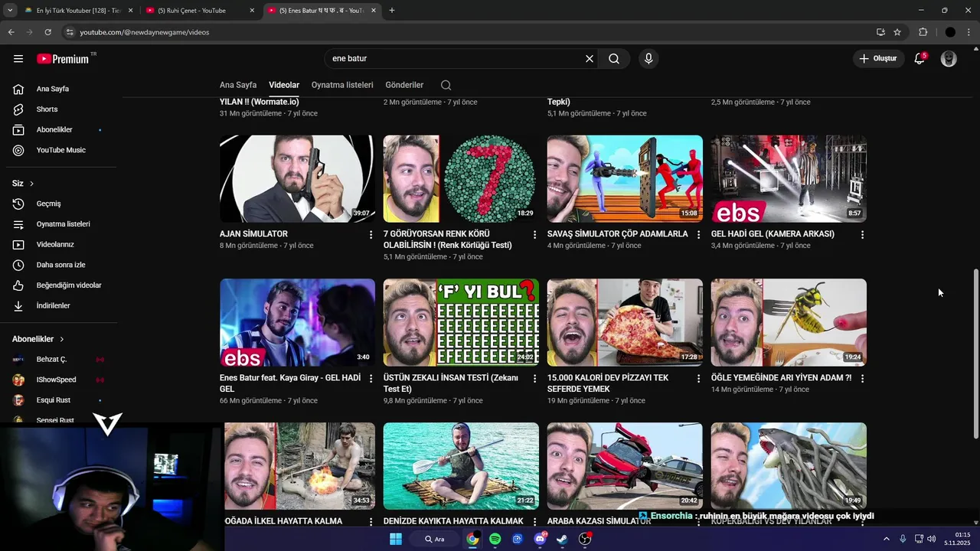Switch to En İyi Türk Youtuber browser tab
980x551 pixels.
click(x=77, y=11)
